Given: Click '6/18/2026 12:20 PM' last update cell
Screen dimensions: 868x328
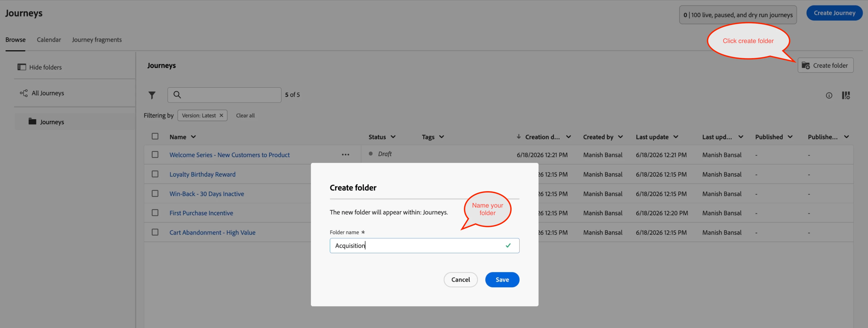Looking at the screenshot, I should [662, 213].
